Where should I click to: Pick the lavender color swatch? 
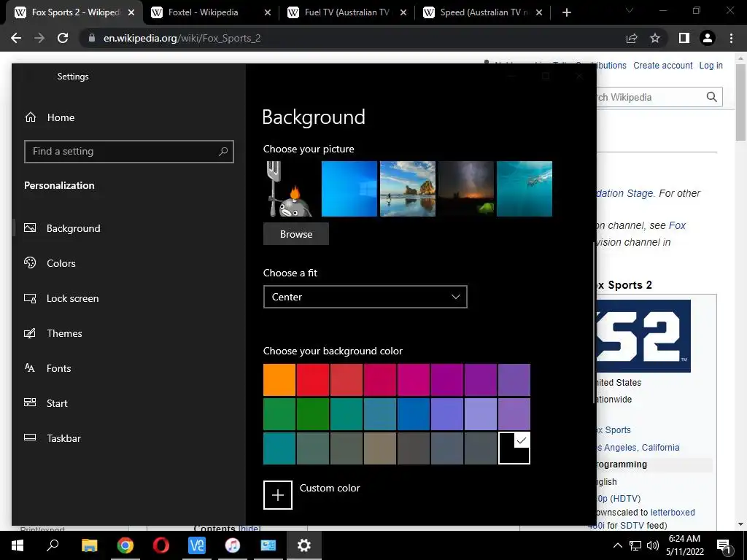click(x=481, y=414)
